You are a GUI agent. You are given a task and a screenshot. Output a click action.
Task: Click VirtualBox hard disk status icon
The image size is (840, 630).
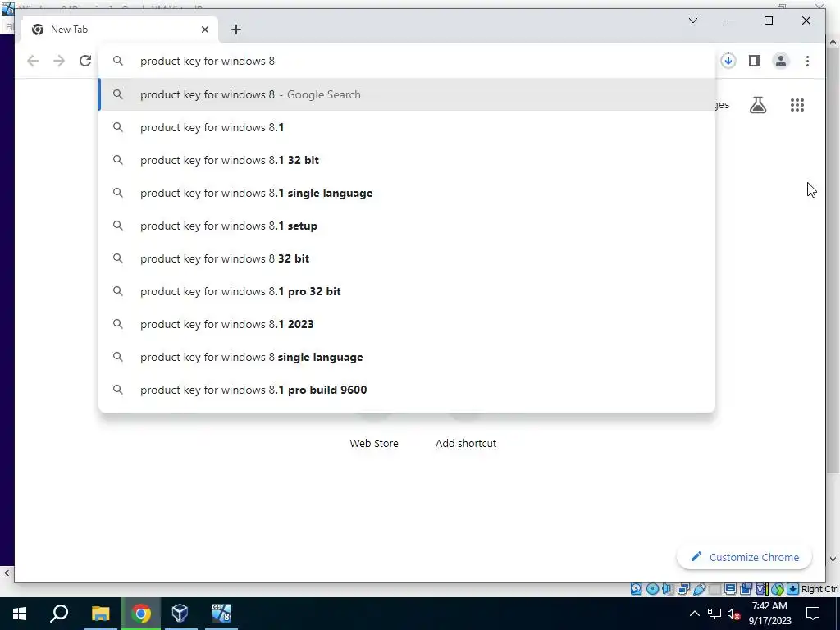tap(636, 589)
